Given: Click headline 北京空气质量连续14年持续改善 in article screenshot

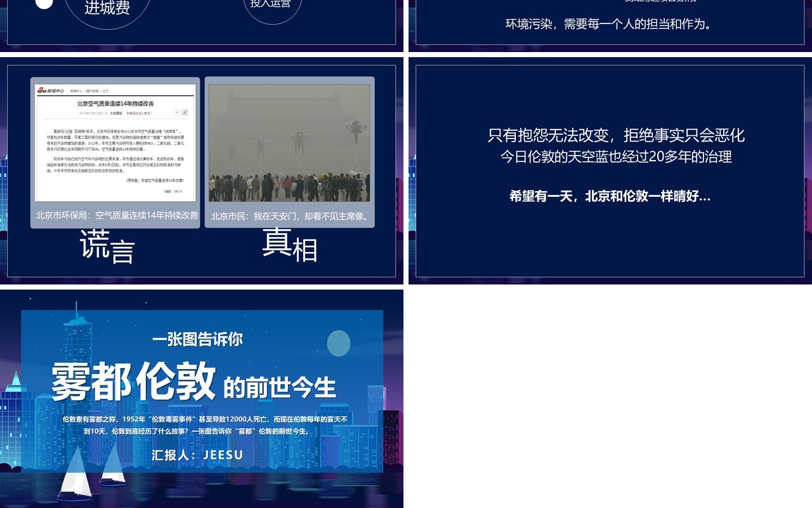Looking at the screenshot, I should click(x=115, y=104).
